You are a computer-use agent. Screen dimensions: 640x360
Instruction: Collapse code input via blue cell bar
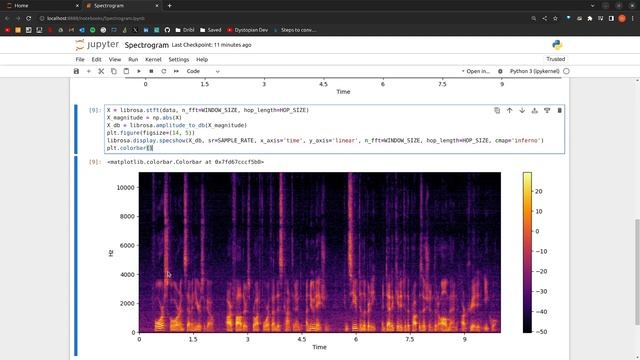click(76, 129)
